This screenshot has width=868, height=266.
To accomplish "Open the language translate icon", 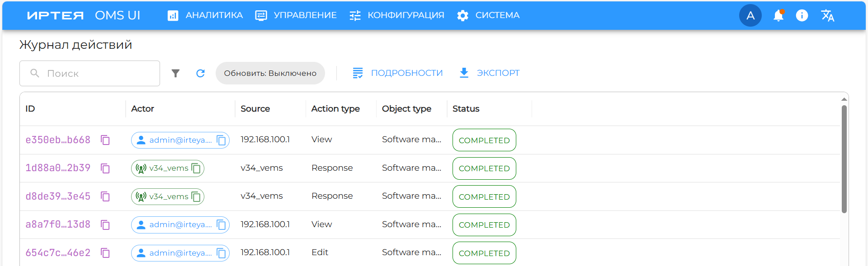I will (827, 16).
